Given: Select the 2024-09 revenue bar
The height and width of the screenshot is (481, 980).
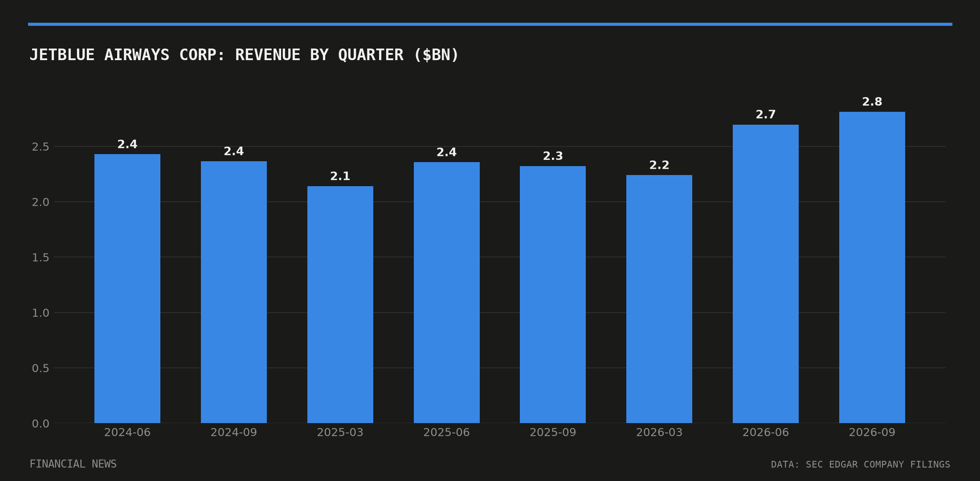Looking at the screenshot, I should (234, 292).
